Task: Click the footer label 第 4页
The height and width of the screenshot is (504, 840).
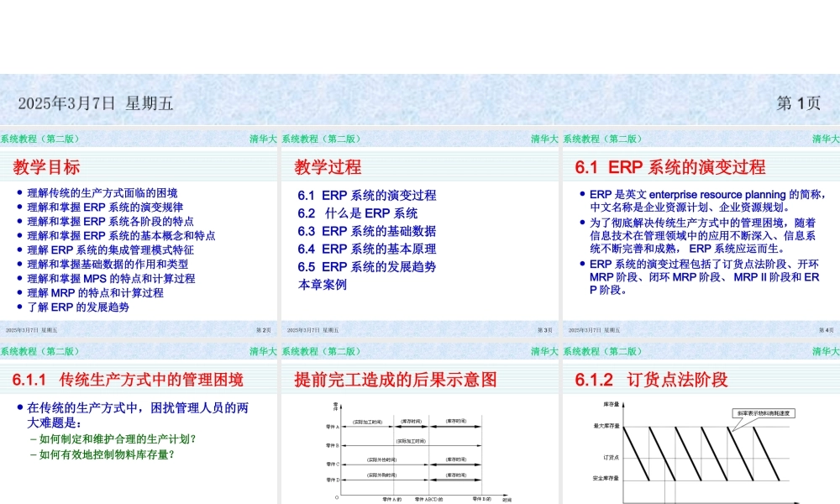Action: click(826, 330)
